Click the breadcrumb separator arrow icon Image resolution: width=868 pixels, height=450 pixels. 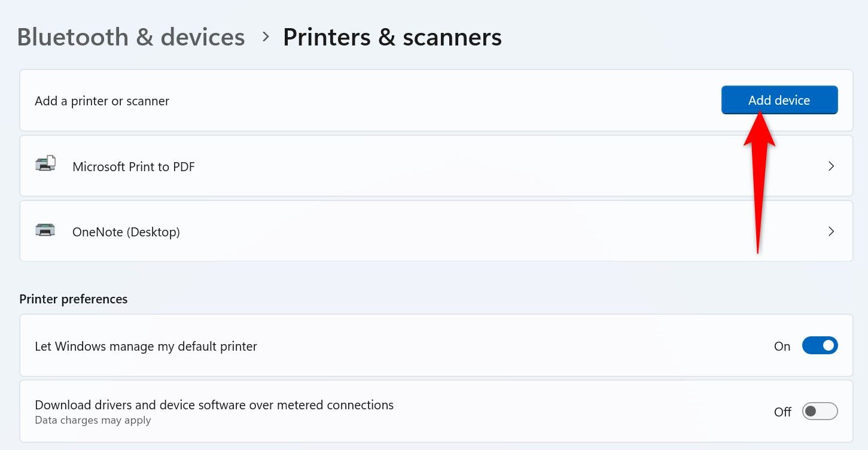pos(266,37)
